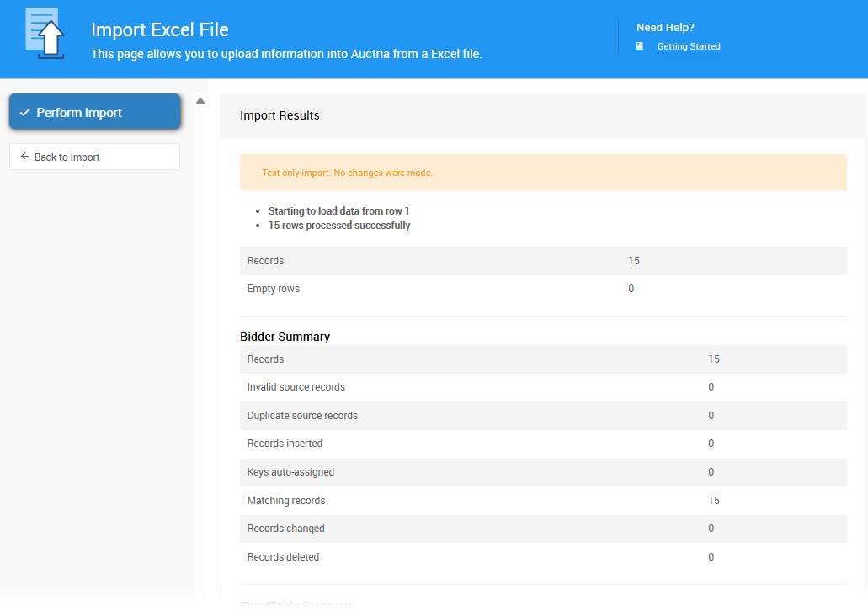Open the Getting Started help link
This screenshot has width=868, height=611.
[x=689, y=46]
